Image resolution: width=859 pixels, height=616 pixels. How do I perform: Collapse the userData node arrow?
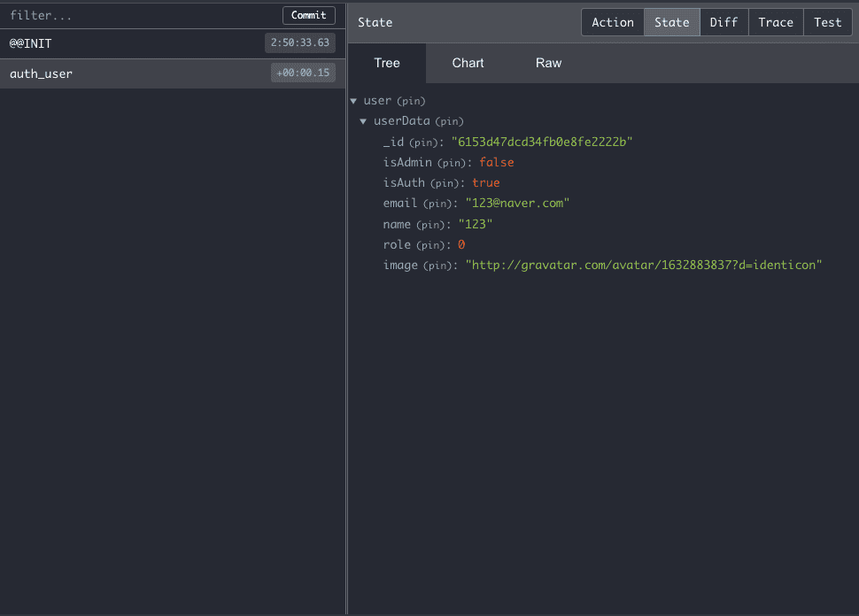coord(363,121)
